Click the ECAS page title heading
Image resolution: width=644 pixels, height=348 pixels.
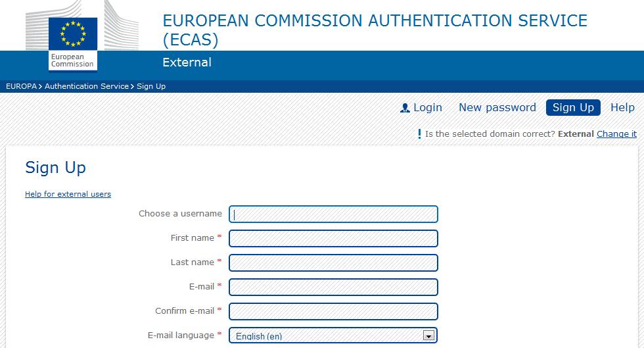(x=375, y=30)
